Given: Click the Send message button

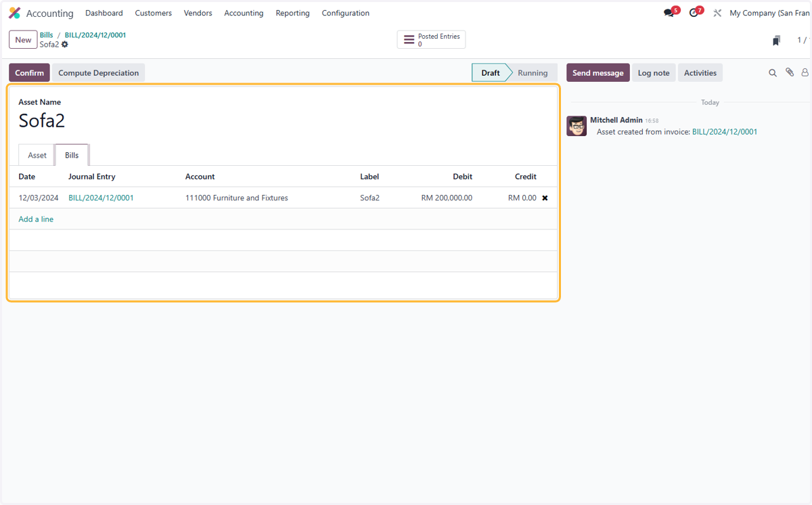Looking at the screenshot, I should click(x=598, y=73).
